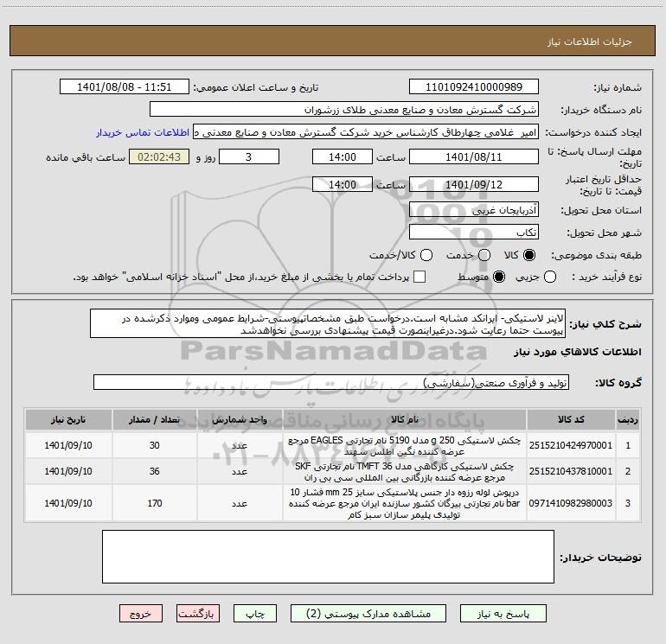Click quantity 170 in row 3
666x644 pixels.
[155, 503]
